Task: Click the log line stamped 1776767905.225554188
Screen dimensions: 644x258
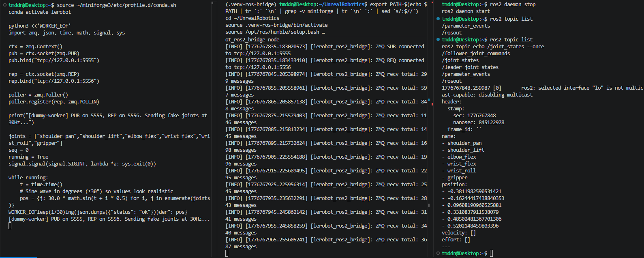Action: 326,157
